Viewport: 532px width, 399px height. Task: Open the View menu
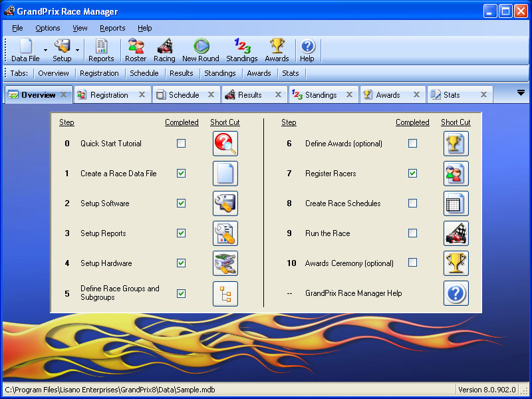80,28
